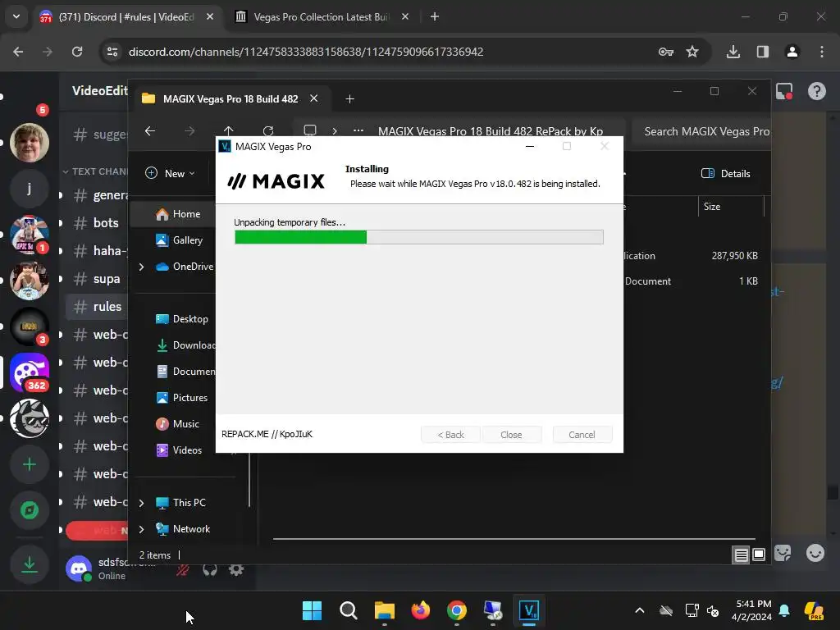Click Explorer forward arrow
This screenshot has height=630, width=840.
tap(189, 130)
